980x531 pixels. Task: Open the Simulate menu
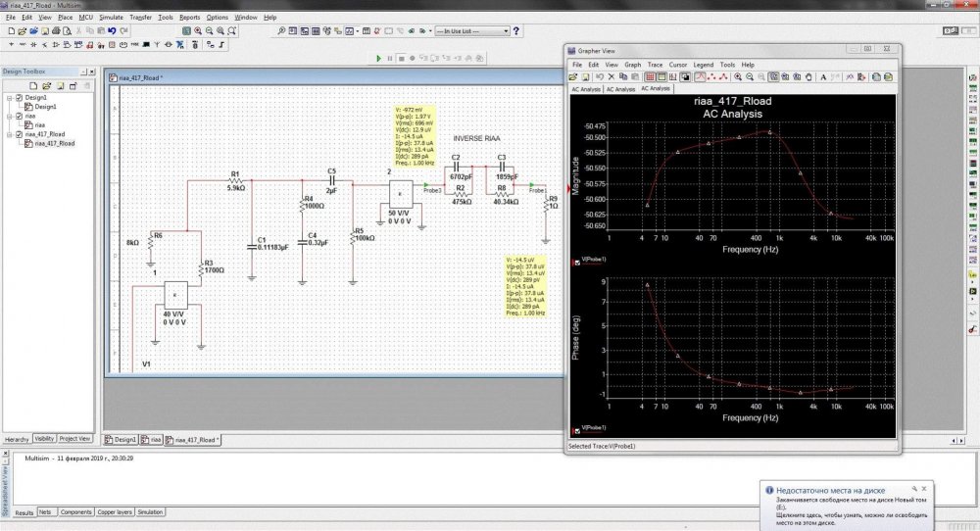pyautogui.click(x=111, y=18)
